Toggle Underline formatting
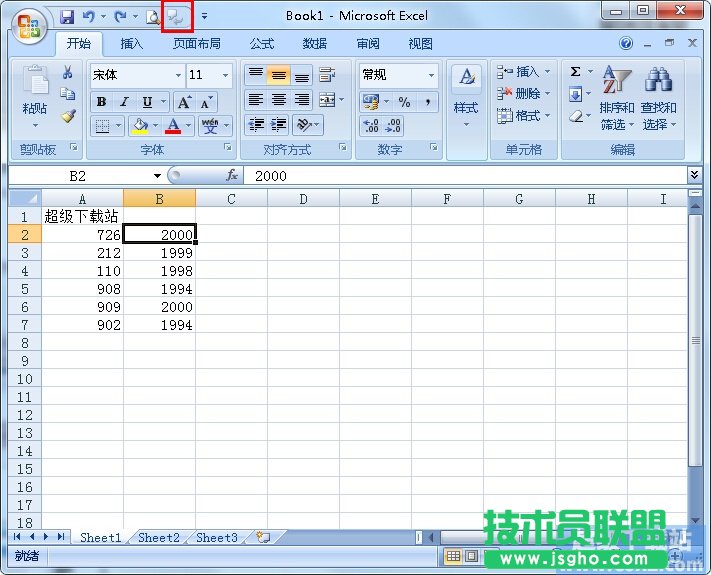This screenshot has width=711, height=575. point(147,102)
